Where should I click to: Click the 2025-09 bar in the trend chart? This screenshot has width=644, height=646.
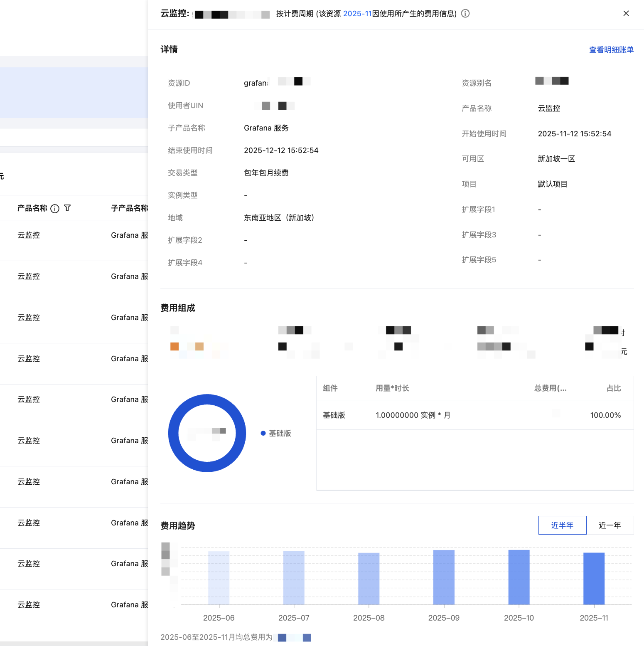coord(444,577)
